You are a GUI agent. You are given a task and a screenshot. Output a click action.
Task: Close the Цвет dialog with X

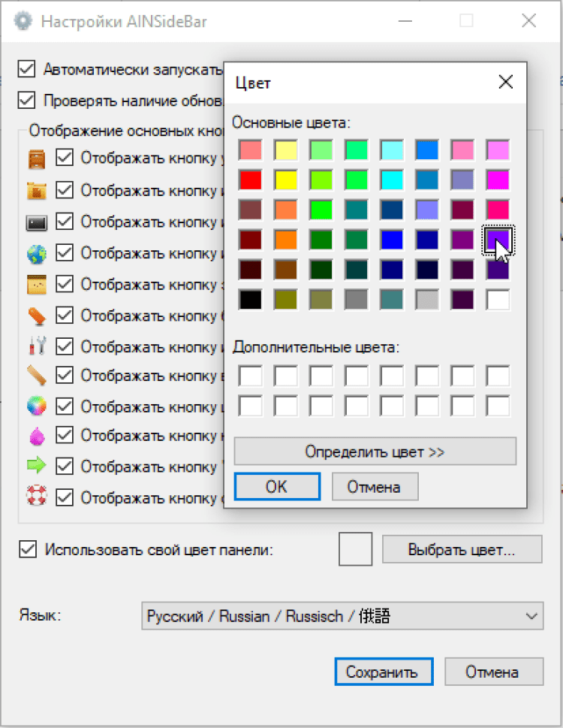pyautogui.click(x=505, y=82)
